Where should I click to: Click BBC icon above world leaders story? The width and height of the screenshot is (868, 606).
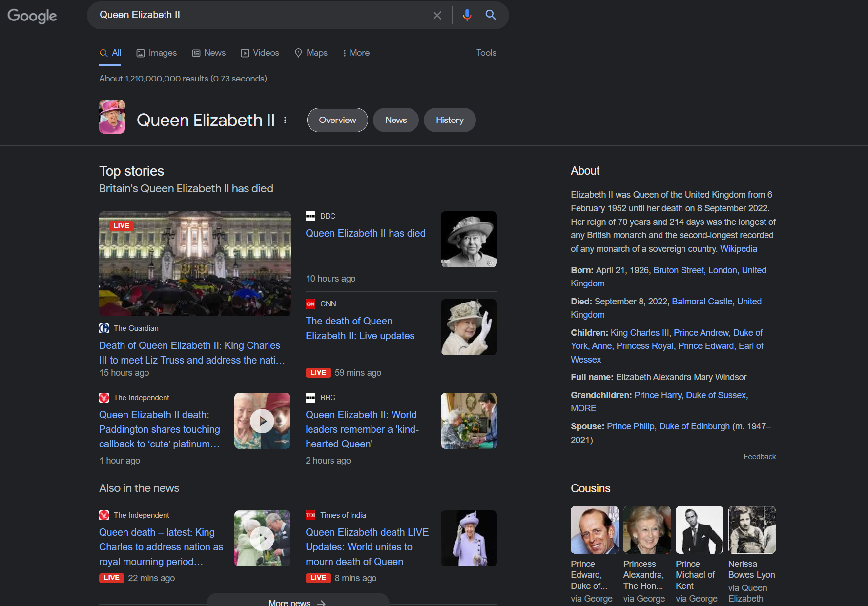click(310, 398)
